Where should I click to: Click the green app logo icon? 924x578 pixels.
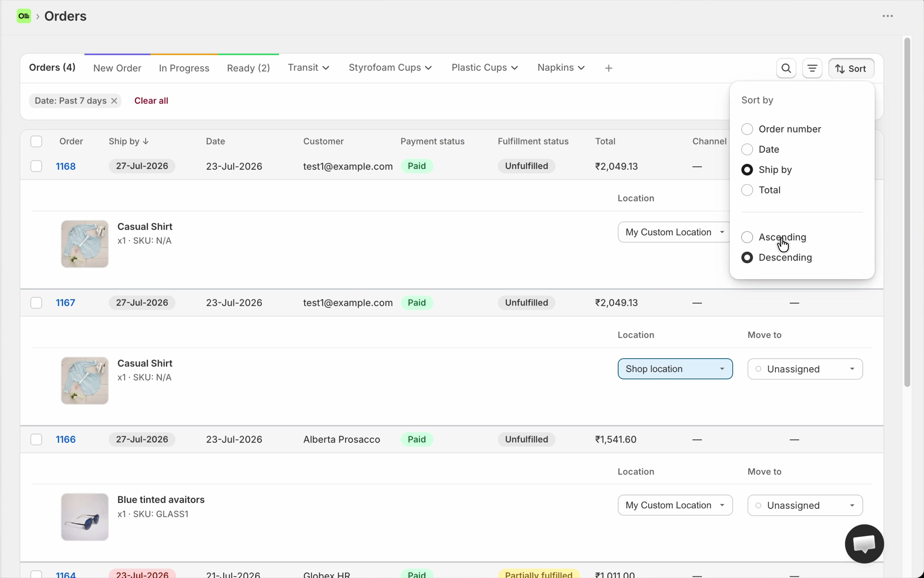click(x=24, y=16)
